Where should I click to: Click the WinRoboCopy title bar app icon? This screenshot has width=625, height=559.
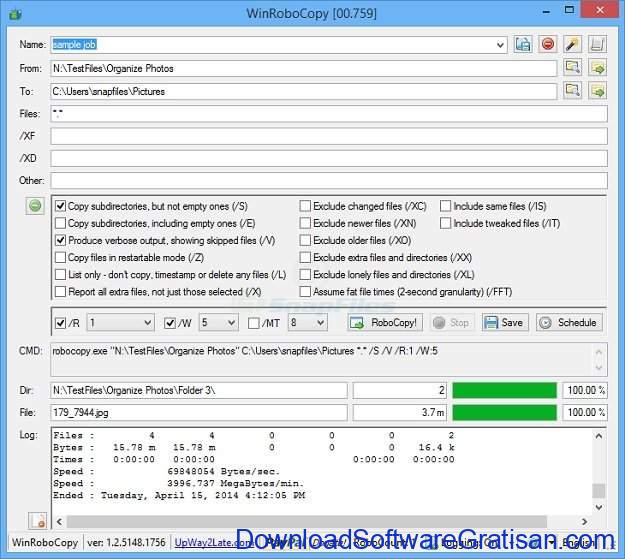[x=16, y=15]
